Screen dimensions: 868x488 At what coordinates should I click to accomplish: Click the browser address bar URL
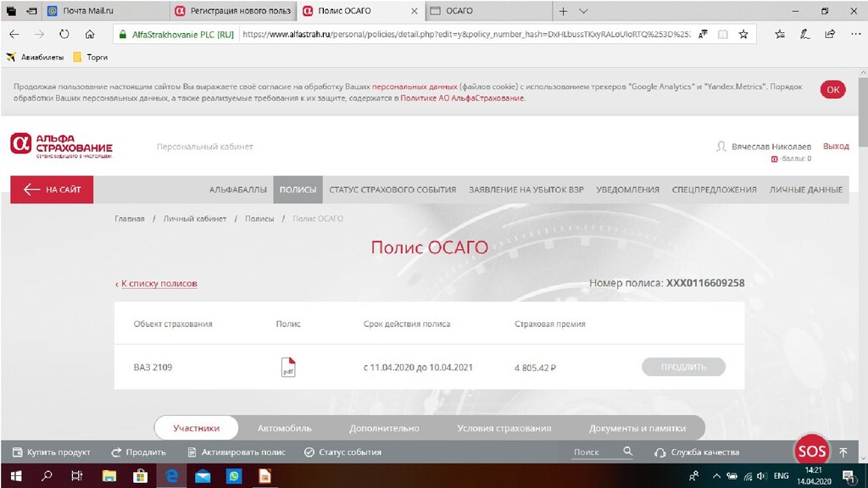[x=467, y=34]
